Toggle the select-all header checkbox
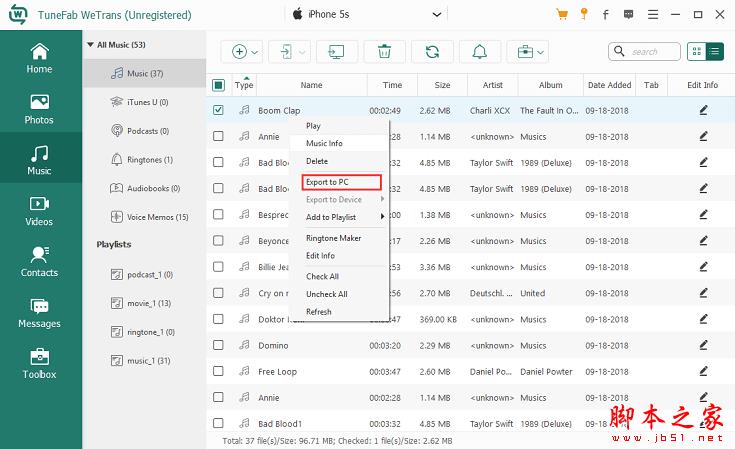The height and width of the screenshot is (449, 735). pyautogui.click(x=219, y=85)
